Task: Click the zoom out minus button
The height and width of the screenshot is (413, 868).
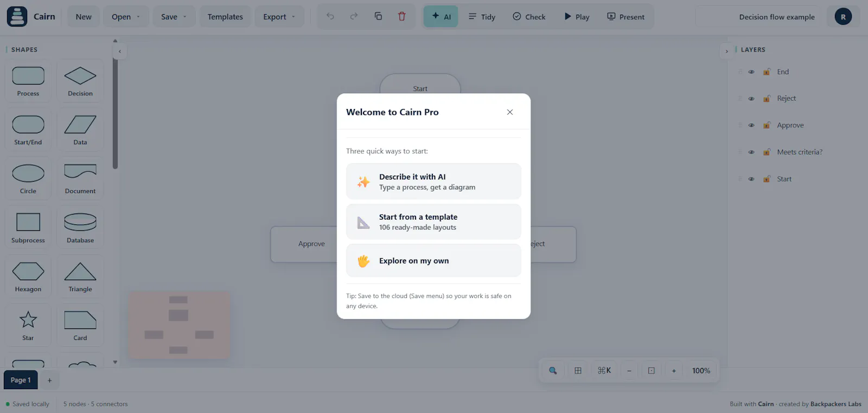Action: tap(629, 371)
